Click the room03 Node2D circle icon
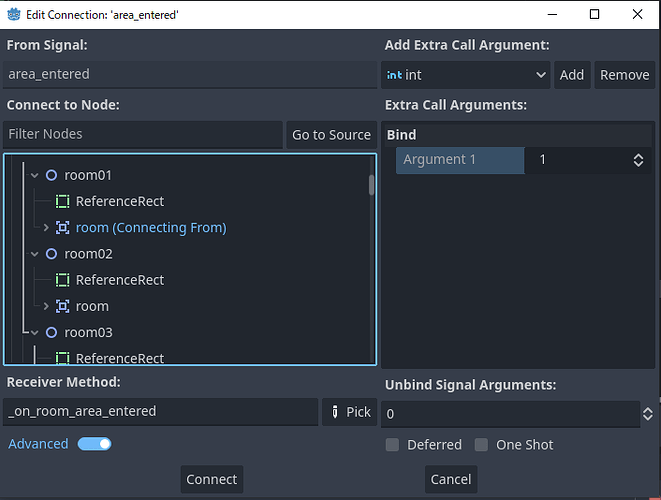Screen dimensions: 661x500 (51, 333)
